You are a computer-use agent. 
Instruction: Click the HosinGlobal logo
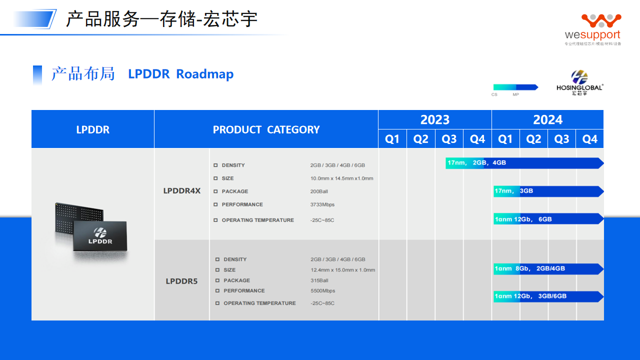[580, 83]
